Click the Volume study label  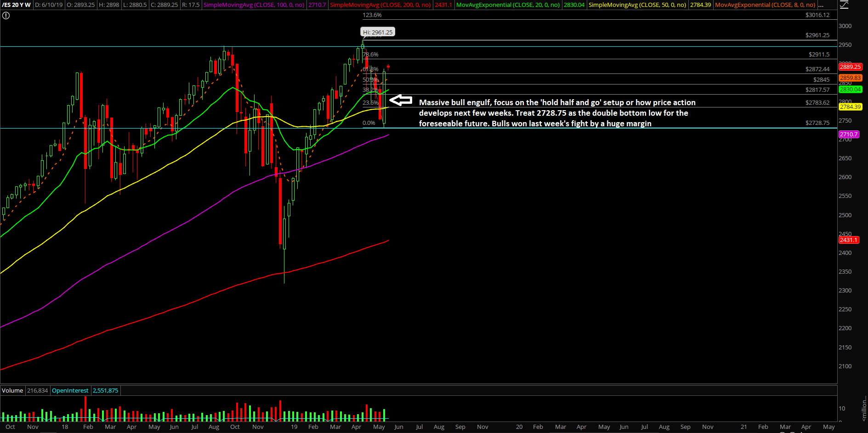click(12, 391)
